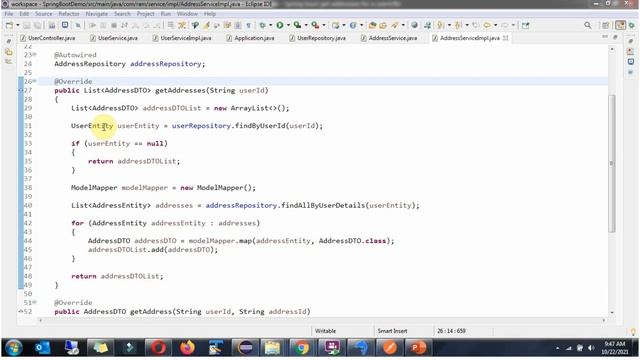
Task: Click the Search flashlight toolbar icon
Action: (x=394, y=25)
